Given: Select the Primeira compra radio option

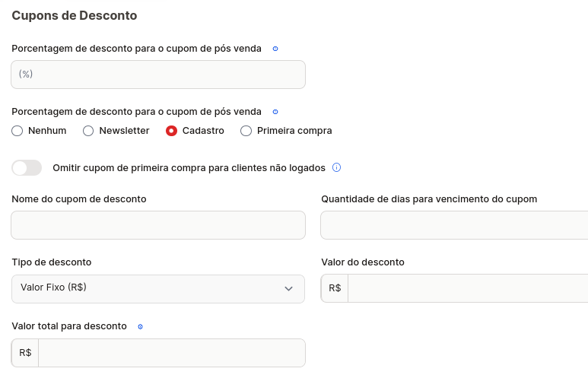Looking at the screenshot, I should pyautogui.click(x=246, y=131).
